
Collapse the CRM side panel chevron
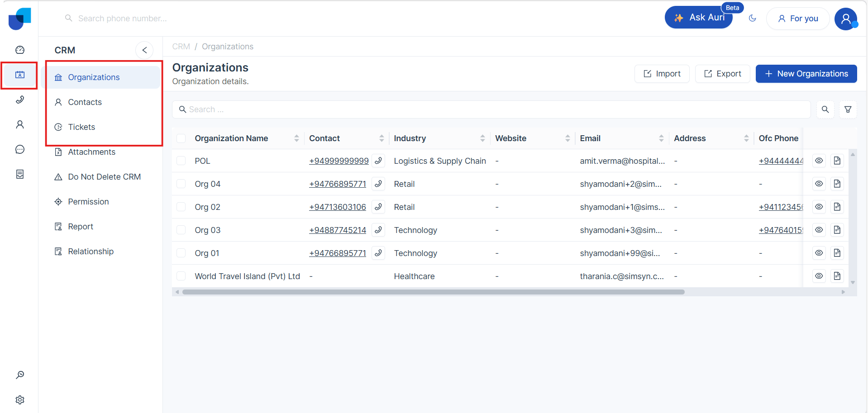click(x=144, y=50)
